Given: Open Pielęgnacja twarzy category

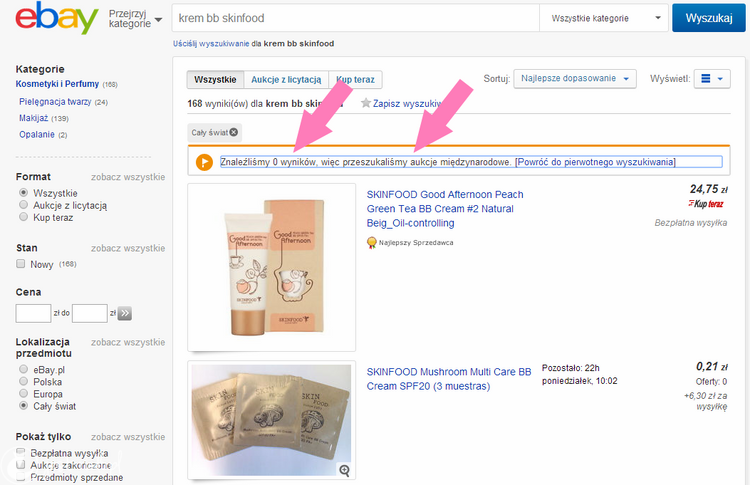Looking at the screenshot, I should 55,101.
